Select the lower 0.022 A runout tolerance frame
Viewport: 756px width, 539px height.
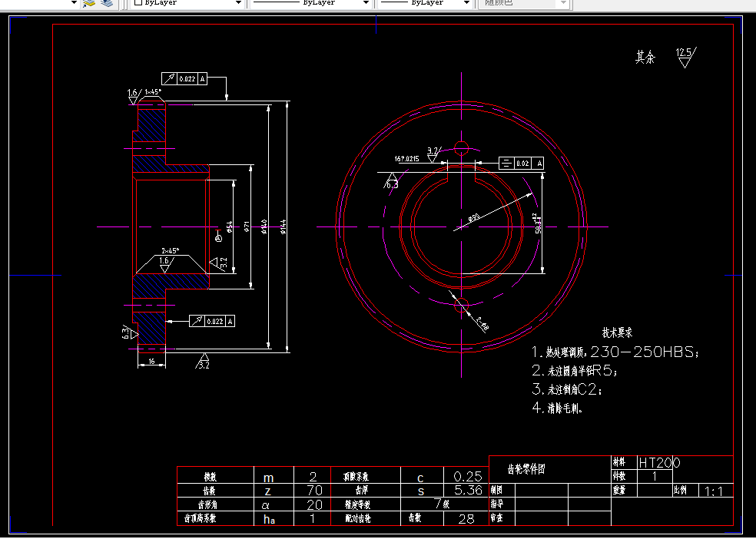212,321
